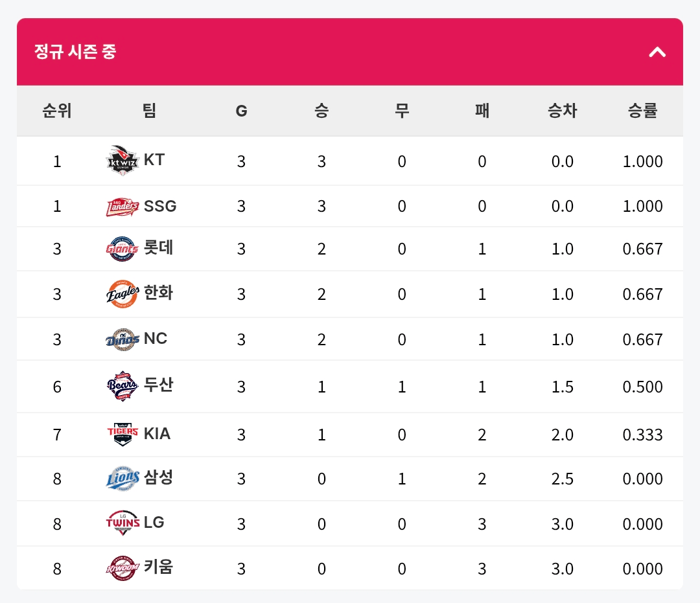Click the Doosan Bears team logo
This screenshot has width=700, height=603.
coord(122,387)
